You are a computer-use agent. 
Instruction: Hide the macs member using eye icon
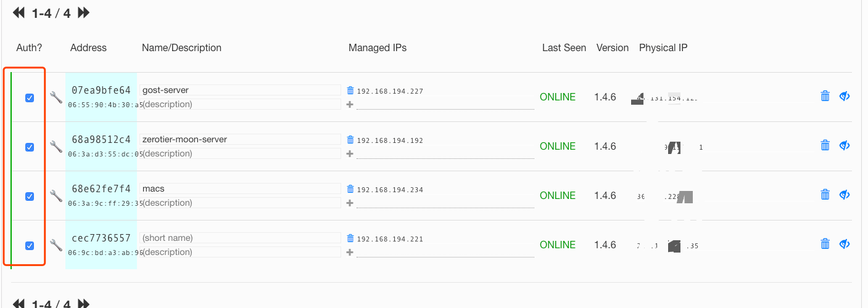pyautogui.click(x=845, y=195)
